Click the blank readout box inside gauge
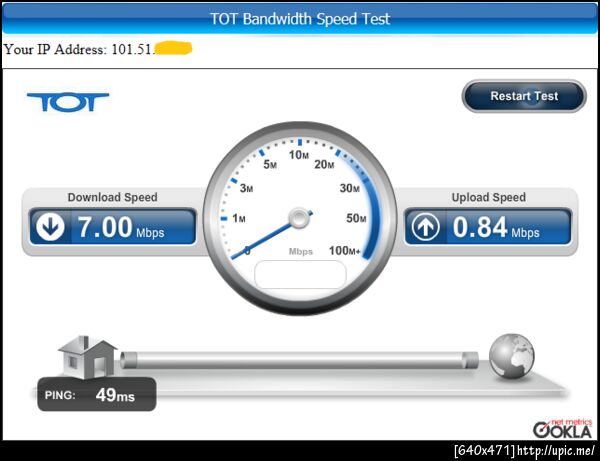Viewport: 600px width, 461px height. [x=300, y=275]
